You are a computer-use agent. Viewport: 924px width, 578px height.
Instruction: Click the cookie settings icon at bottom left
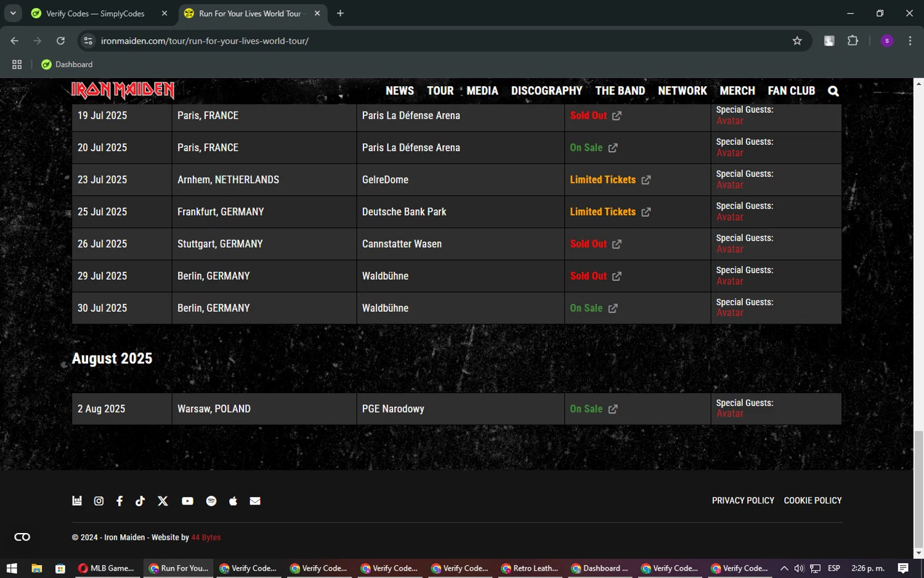coord(22,537)
